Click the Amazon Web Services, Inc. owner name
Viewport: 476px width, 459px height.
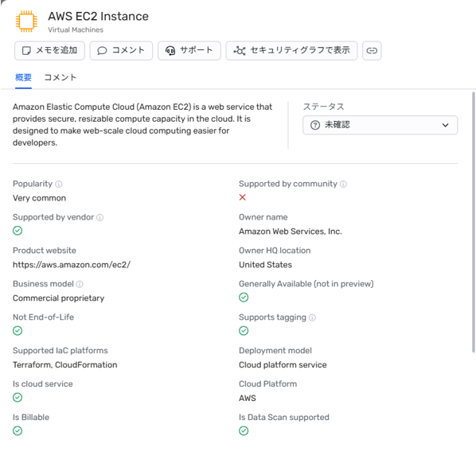[x=291, y=231]
